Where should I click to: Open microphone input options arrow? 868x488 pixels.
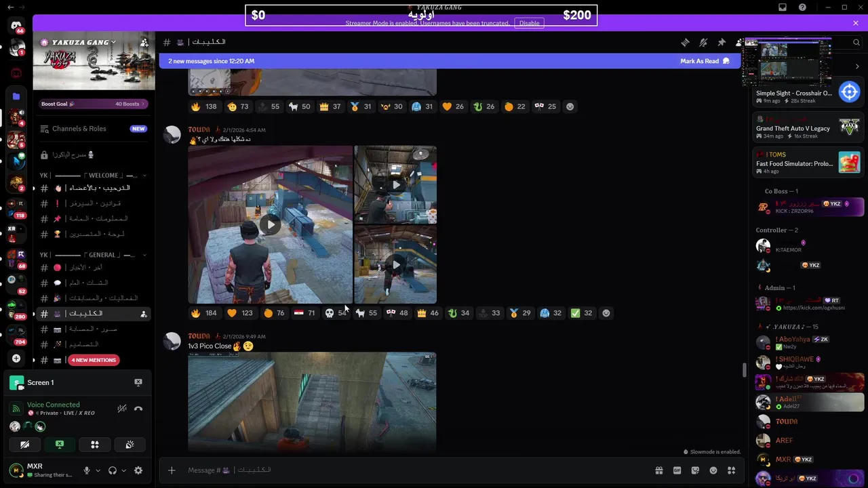[x=98, y=470]
